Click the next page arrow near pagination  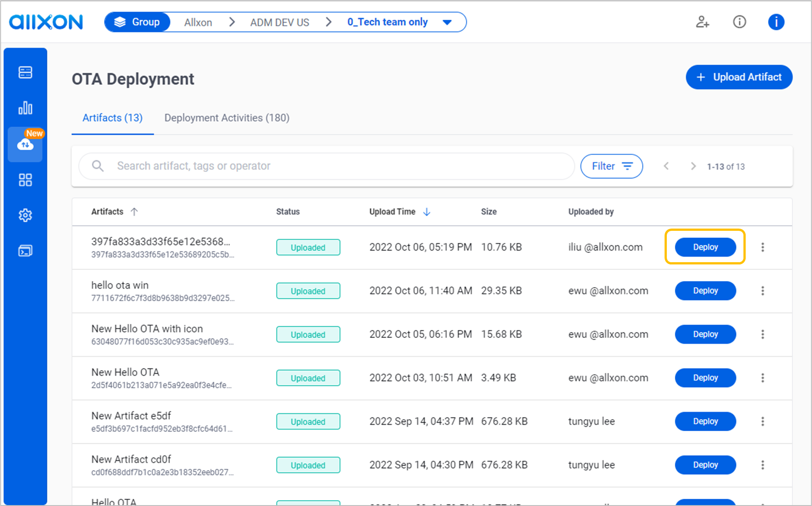point(693,166)
